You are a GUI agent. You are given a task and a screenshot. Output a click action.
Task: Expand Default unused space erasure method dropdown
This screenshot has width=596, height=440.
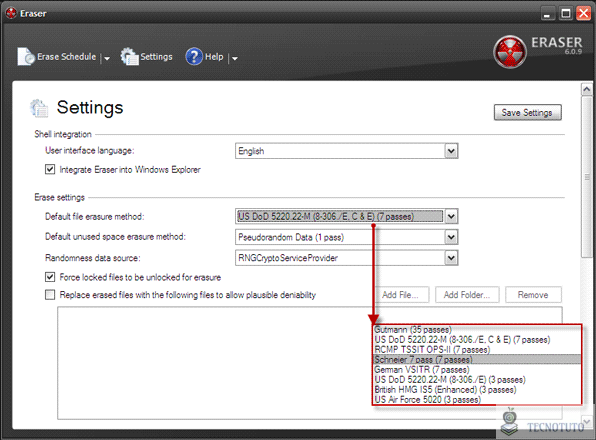click(x=451, y=237)
